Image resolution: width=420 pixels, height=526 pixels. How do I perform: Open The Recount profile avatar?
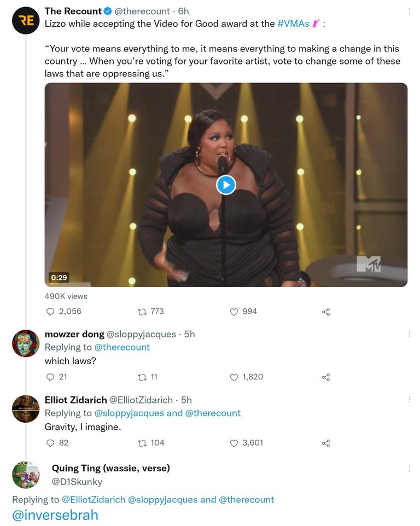[x=26, y=20]
